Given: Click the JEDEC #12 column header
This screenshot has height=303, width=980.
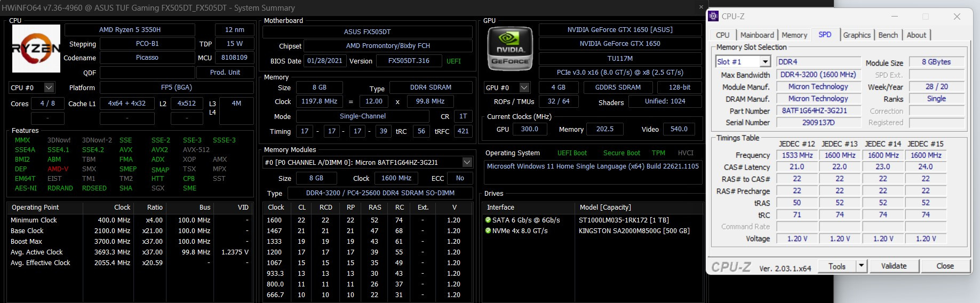Looking at the screenshot, I should coord(797,144).
